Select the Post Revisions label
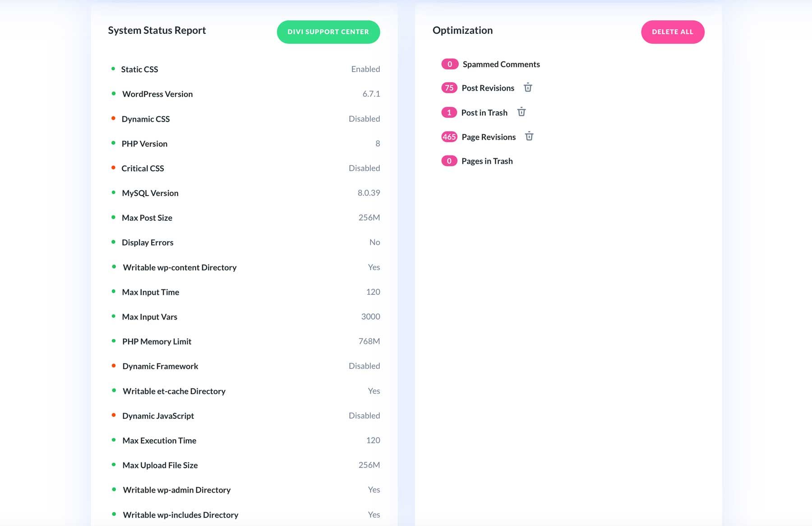 coord(487,88)
